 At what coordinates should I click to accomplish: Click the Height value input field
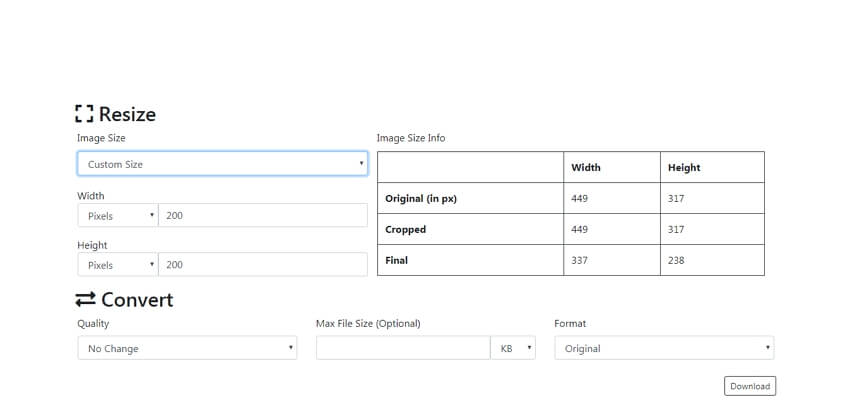[263, 265]
